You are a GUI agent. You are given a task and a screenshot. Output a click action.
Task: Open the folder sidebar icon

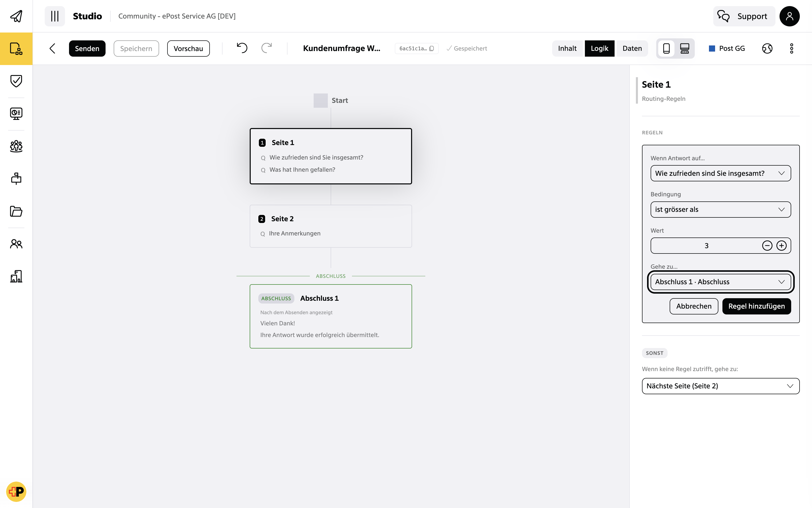coord(16,211)
